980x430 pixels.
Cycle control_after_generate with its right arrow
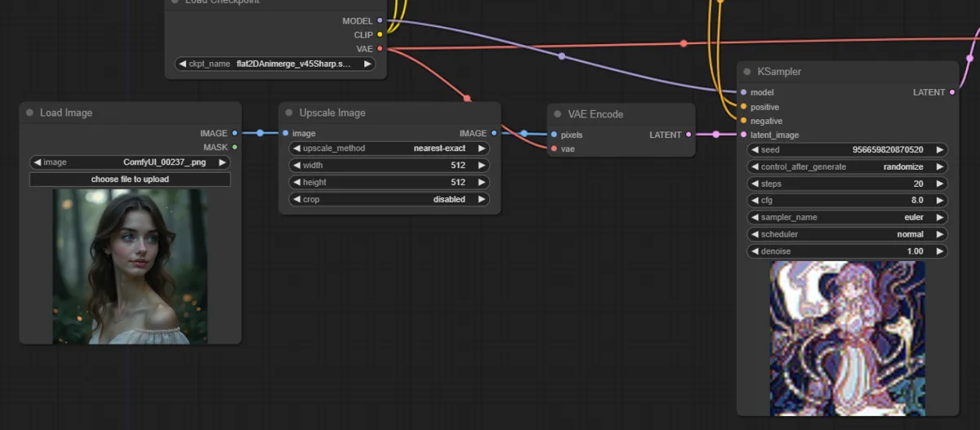(940, 166)
